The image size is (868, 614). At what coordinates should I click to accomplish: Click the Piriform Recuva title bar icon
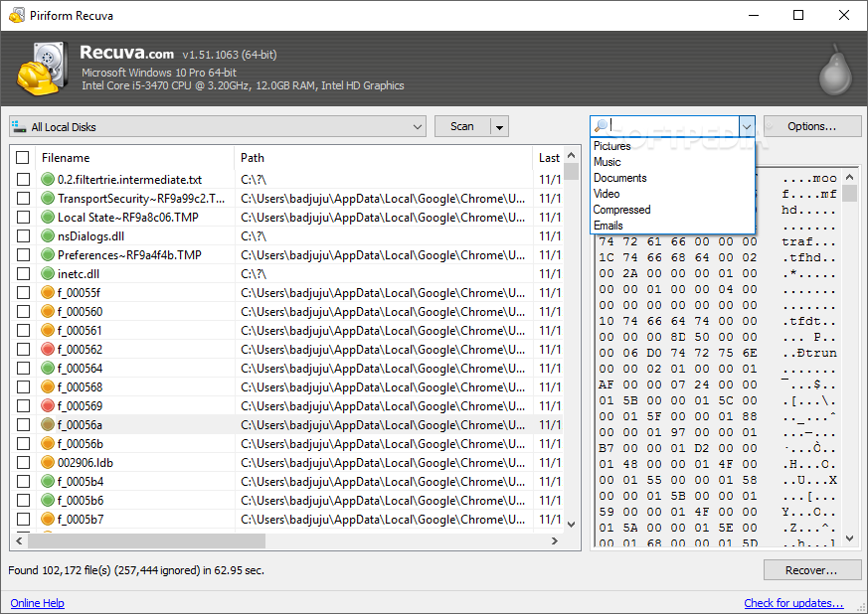[x=17, y=15]
